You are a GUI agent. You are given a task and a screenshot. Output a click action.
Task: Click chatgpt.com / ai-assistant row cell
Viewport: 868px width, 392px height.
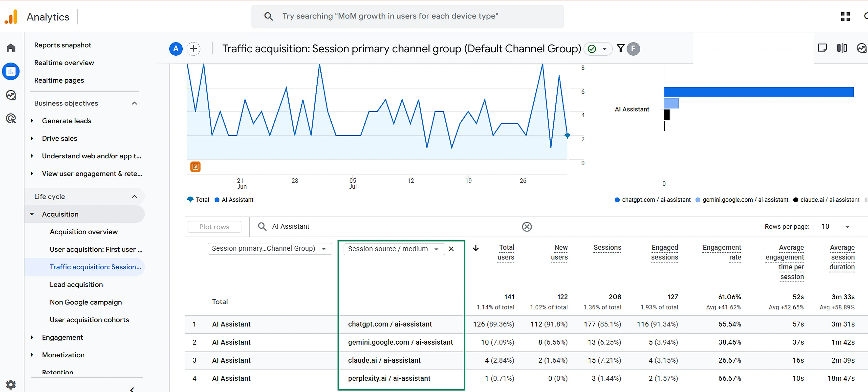pos(390,324)
